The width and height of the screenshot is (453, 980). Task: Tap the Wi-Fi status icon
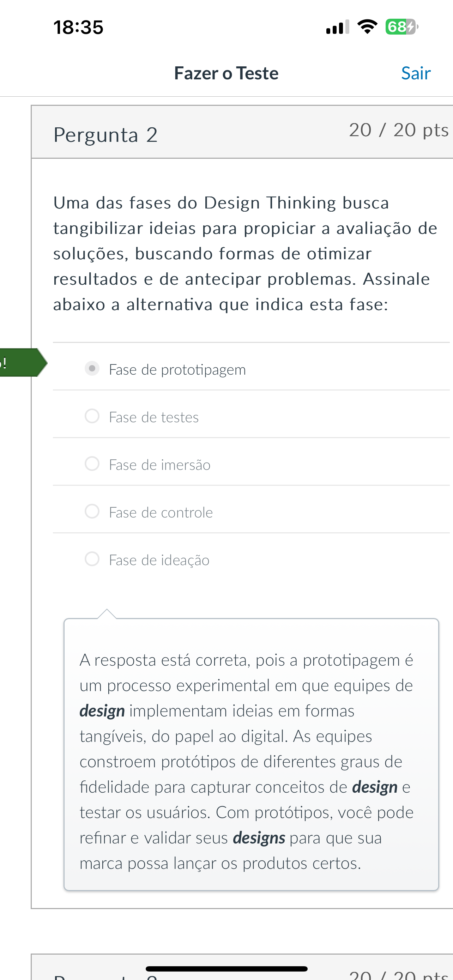(x=367, y=26)
